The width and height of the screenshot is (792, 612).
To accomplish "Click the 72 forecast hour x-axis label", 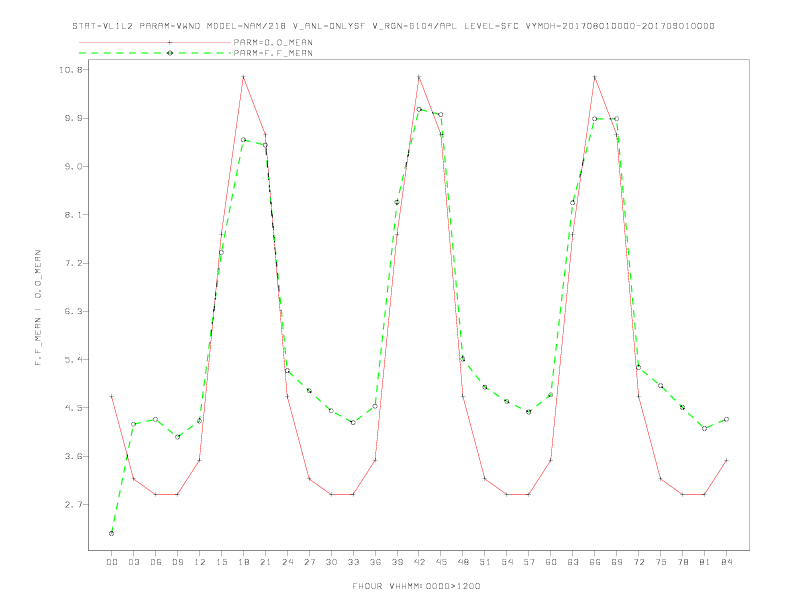I will pos(639,562).
